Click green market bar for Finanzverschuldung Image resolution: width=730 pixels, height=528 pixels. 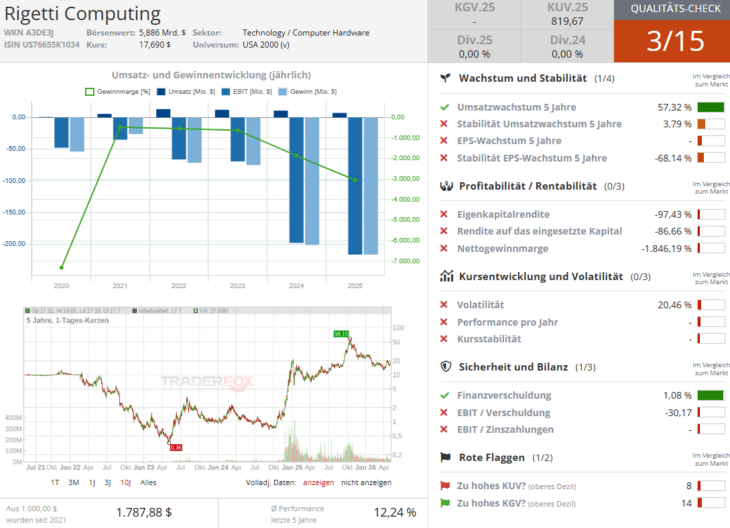pos(710,395)
